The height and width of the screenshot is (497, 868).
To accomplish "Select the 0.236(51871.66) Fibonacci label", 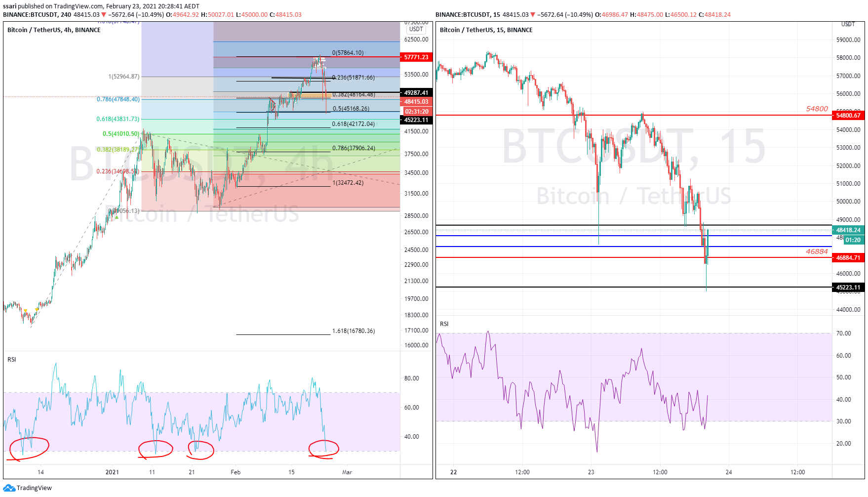I will [354, 78].
